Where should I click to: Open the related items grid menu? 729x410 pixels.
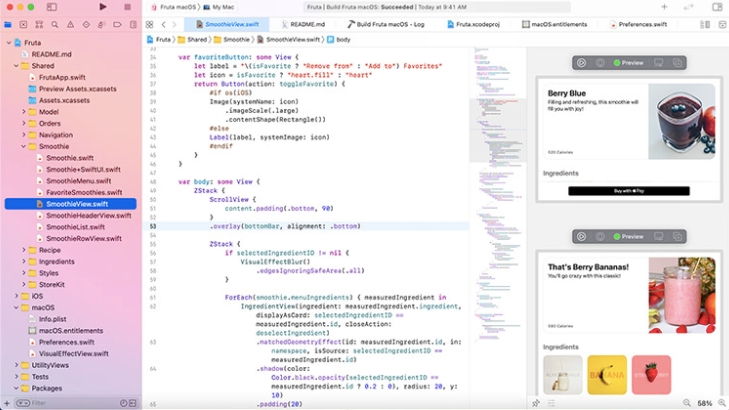tap(149, 25)
